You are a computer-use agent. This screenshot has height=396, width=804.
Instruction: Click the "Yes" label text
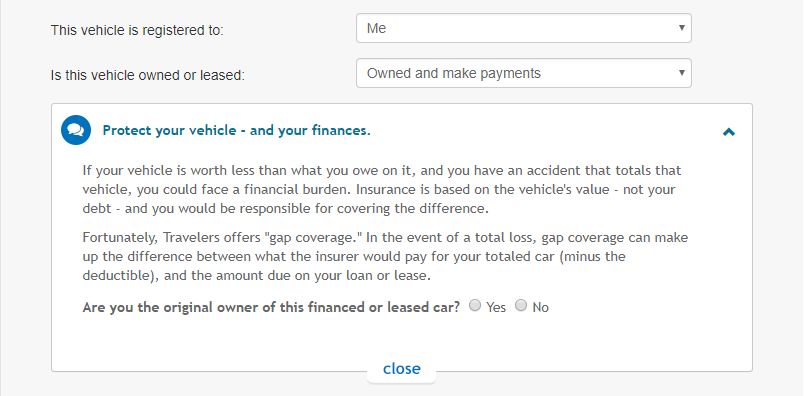(496, 307)
